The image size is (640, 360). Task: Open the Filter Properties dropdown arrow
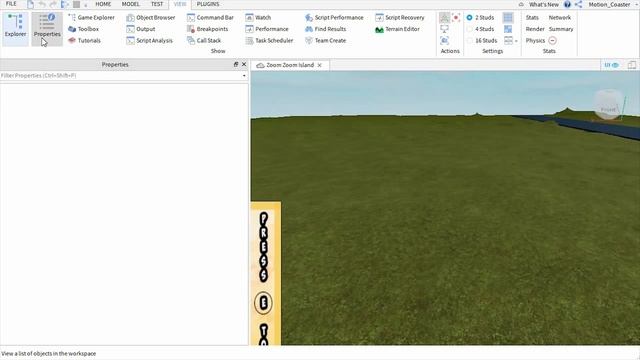tap(244, 76)
